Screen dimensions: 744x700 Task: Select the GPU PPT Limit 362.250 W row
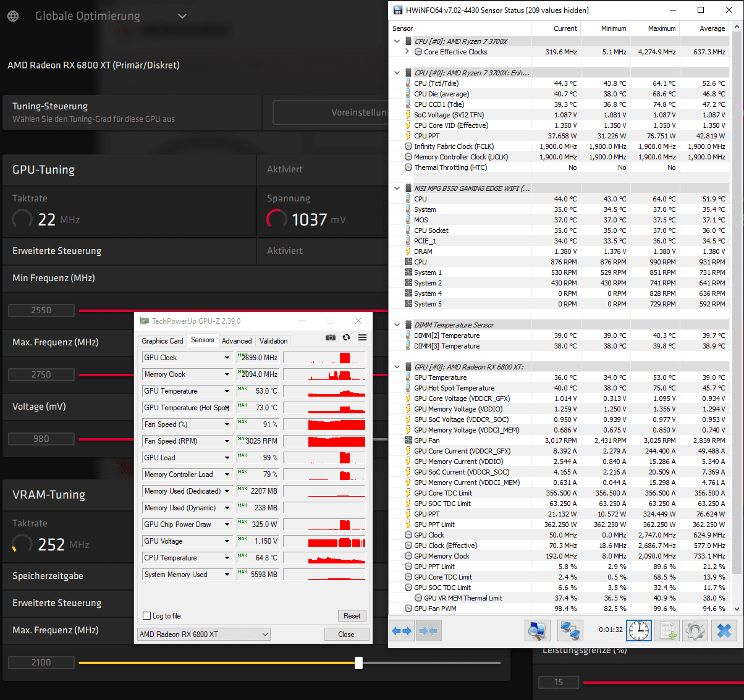[x=560, y=525]
